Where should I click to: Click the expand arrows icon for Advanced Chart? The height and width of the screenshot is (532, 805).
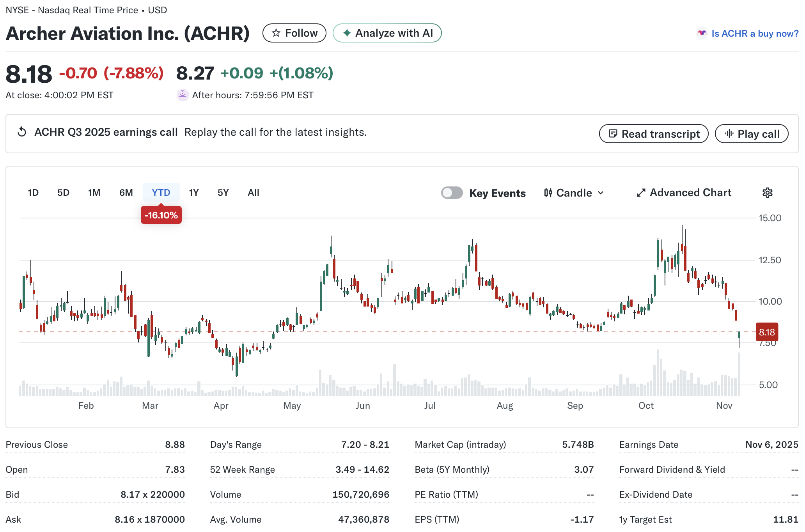(x=641, y=193)
